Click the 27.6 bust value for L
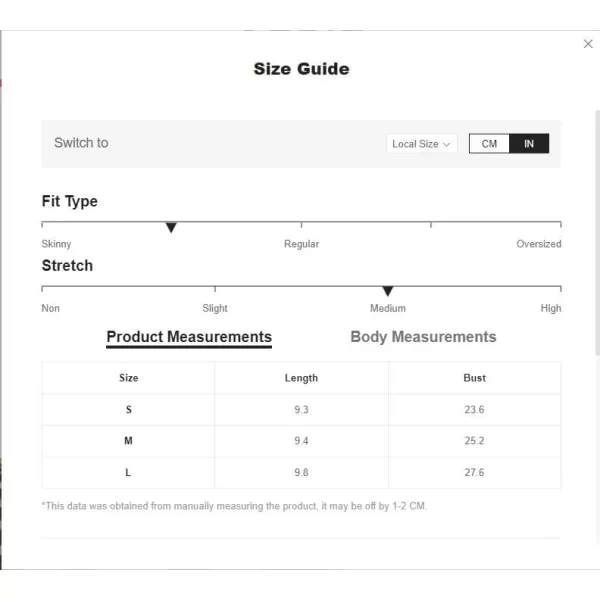 tap(474, 473)
